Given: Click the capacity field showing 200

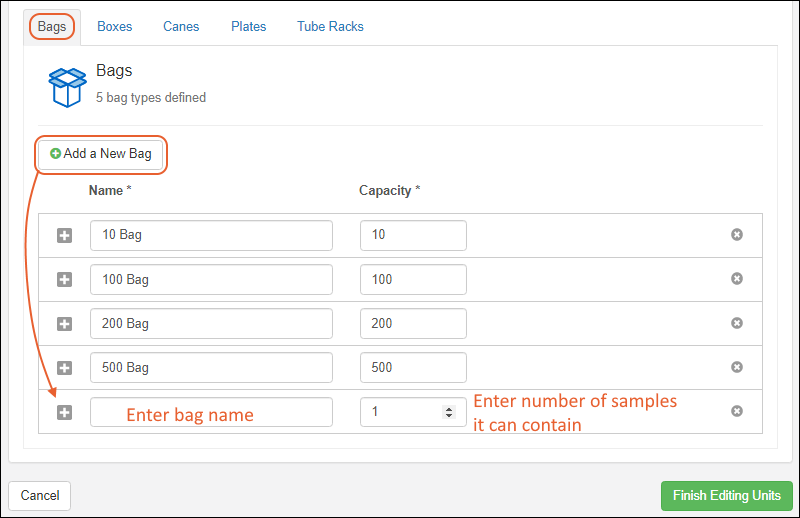Looking at the screenshot, I should pos(413,324).
